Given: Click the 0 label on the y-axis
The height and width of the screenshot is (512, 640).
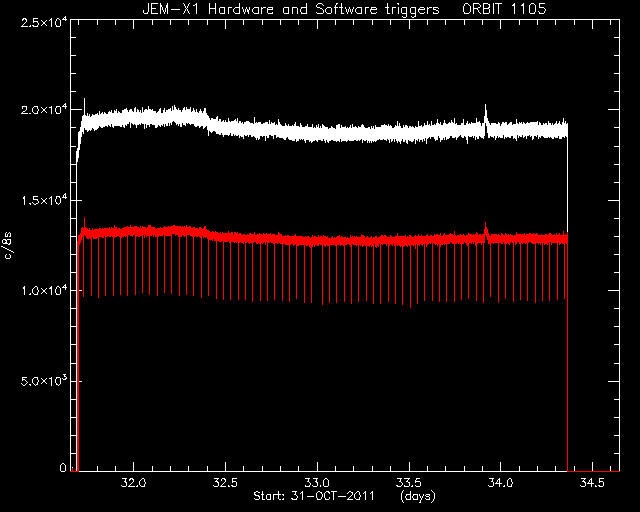Looking at the screenshot, I should [63, 467].
